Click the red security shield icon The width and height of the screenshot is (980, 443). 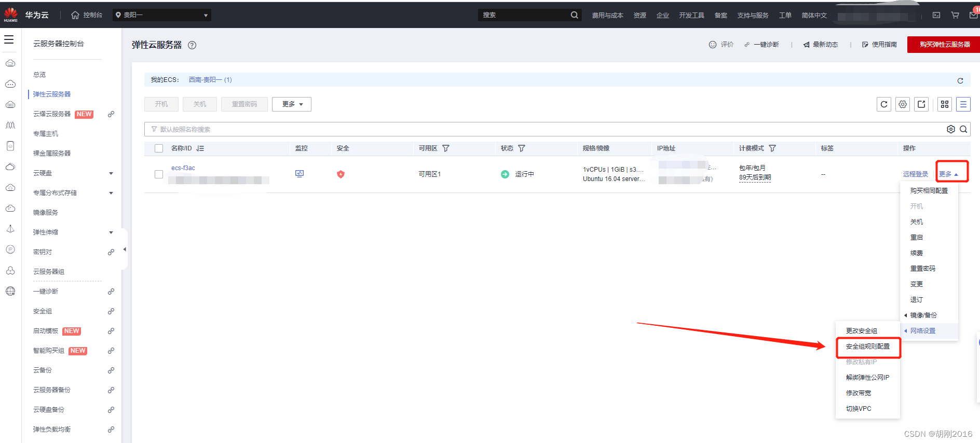tap(341, 174)
